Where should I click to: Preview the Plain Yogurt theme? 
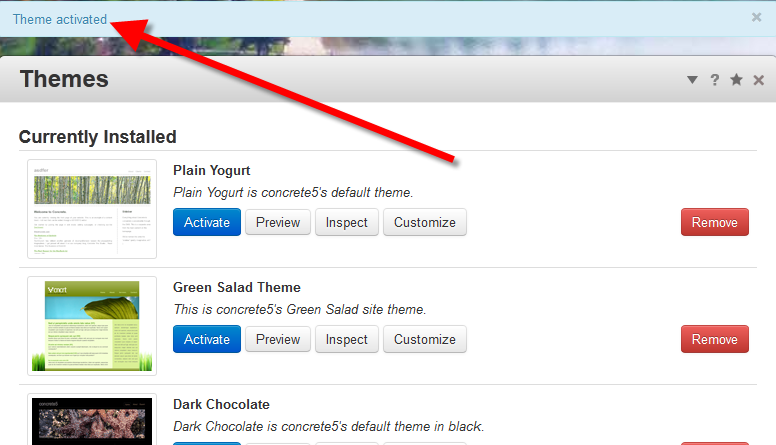click(x=278, y=222)
